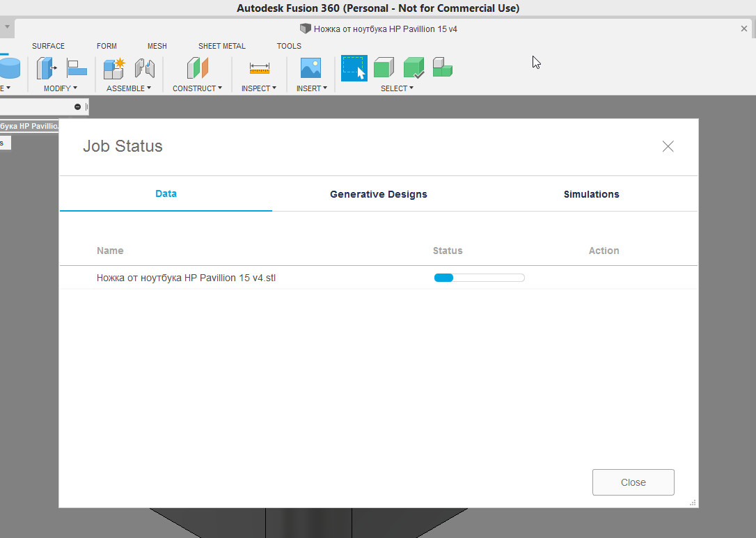
Task: Switch to the SURFACE ribbon tab
Action: 48,46
